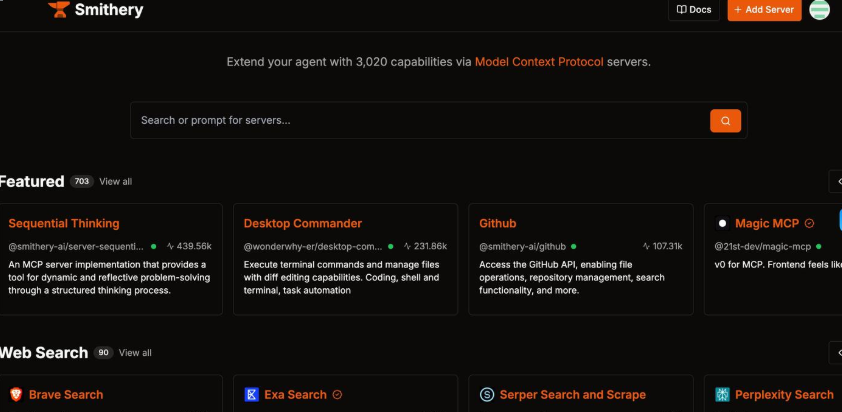Viewport: 842px width, 412px height.
Task: Open the Desktop Commander card title
Action: pos(303,223)
